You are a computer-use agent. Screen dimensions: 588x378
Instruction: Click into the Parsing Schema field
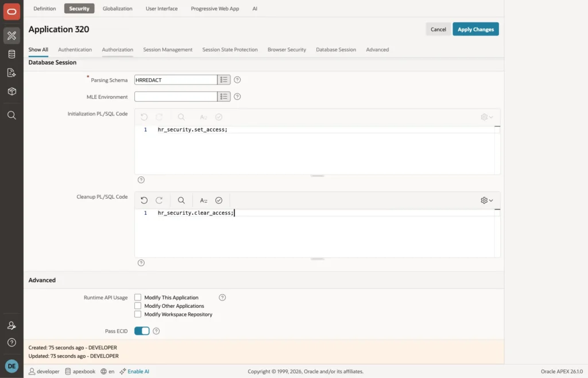click(x=176, y=79)
